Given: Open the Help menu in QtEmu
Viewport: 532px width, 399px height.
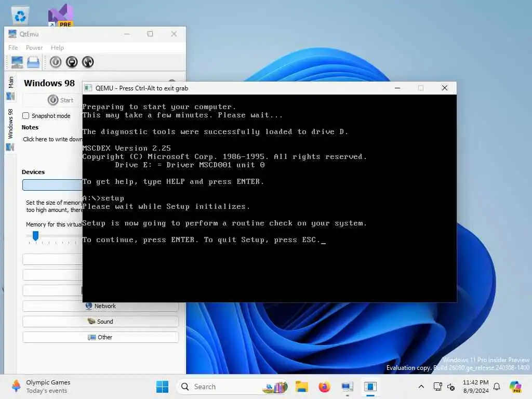Looking at the screenshot, I should coord(57,48).
